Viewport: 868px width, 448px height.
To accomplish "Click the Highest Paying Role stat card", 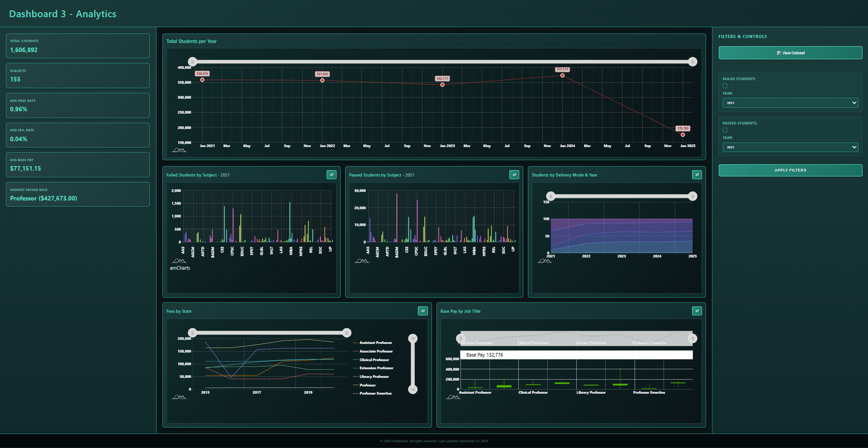I will coord(78,194).
